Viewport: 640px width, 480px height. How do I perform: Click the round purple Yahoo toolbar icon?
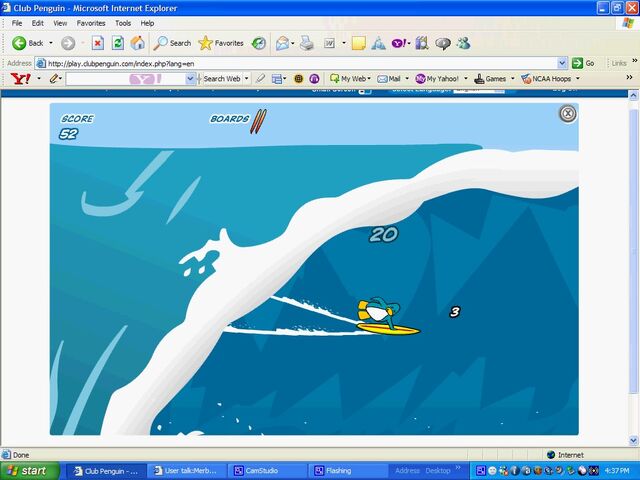point(314,79)
